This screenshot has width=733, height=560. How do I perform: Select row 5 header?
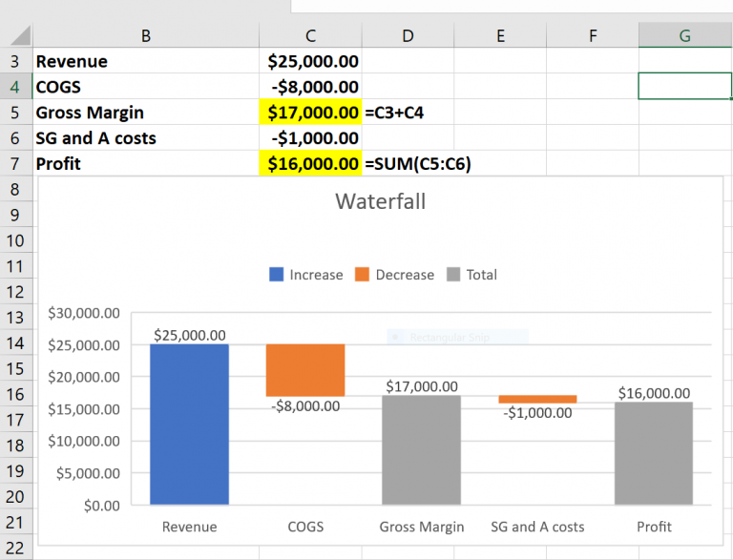click(15, 113)
